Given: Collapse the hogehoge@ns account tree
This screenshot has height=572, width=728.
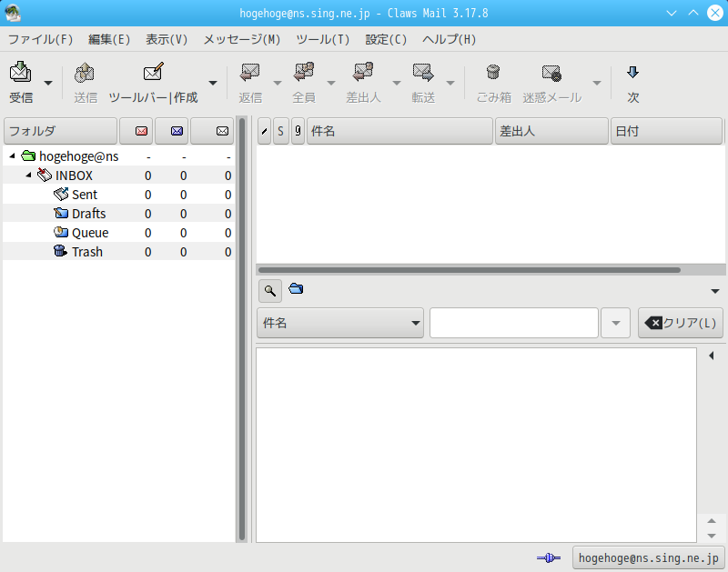Looking at the screenshot, I should (13, 156).
